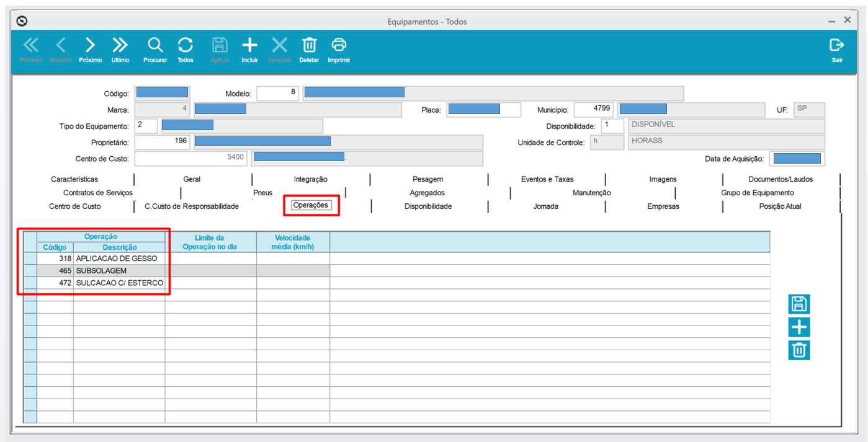Viewport: 868px width, 442px height.
Task: Click operation code cell 318
Action: 55,259
